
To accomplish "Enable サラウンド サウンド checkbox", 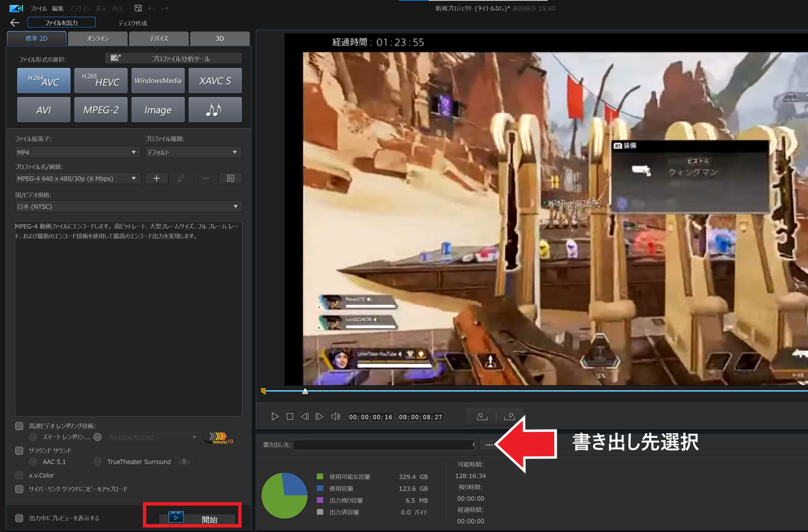I will click(x=19, y=450).
